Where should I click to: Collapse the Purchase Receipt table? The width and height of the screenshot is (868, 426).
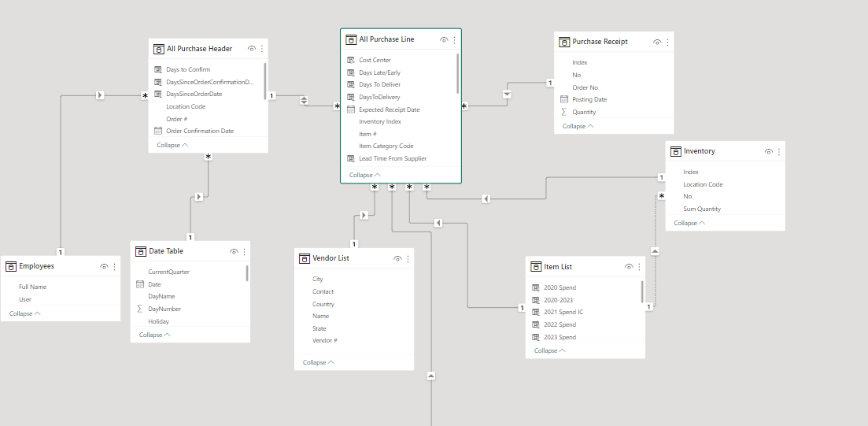pyautogui.click(x=578, y=126)
